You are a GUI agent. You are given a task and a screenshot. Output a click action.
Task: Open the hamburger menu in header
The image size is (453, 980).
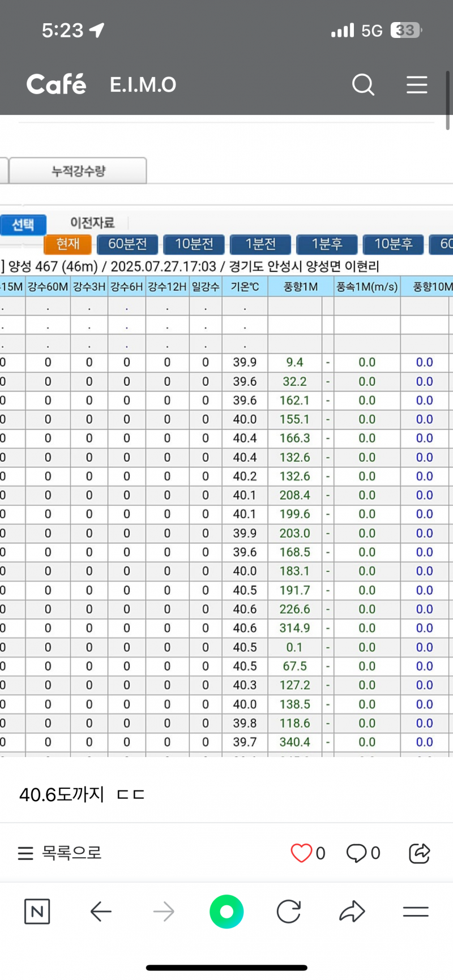(x=417, y=85)
